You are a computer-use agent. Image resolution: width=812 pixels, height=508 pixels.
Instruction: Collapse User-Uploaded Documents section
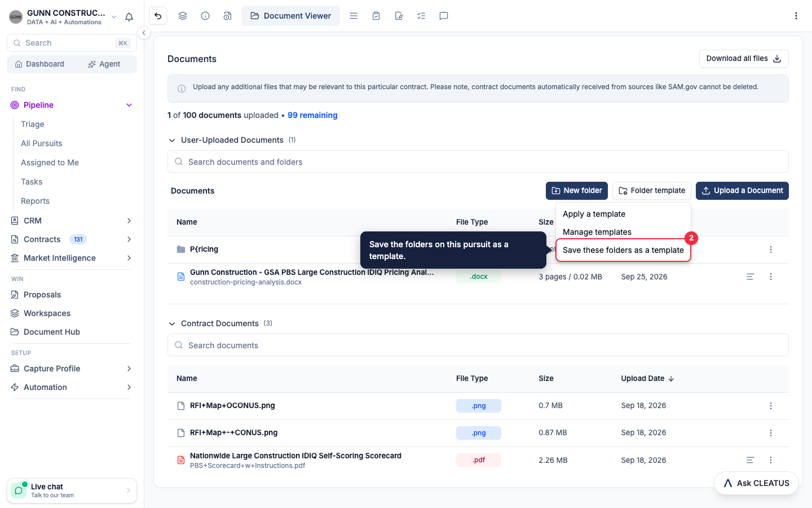coord(172,140)
